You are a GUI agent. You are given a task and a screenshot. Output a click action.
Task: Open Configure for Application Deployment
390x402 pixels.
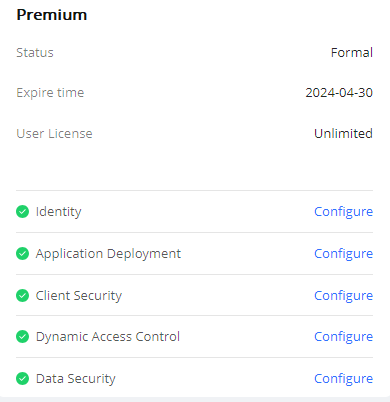343,254
